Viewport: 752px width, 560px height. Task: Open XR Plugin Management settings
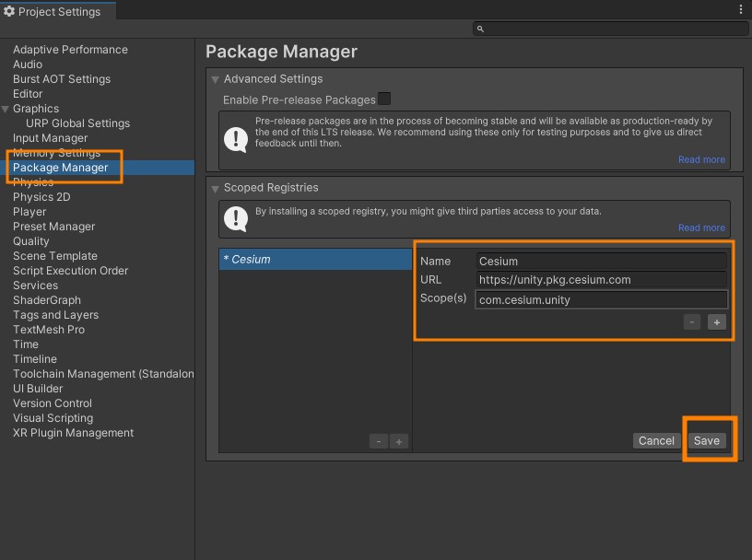(x=73, y=433)
